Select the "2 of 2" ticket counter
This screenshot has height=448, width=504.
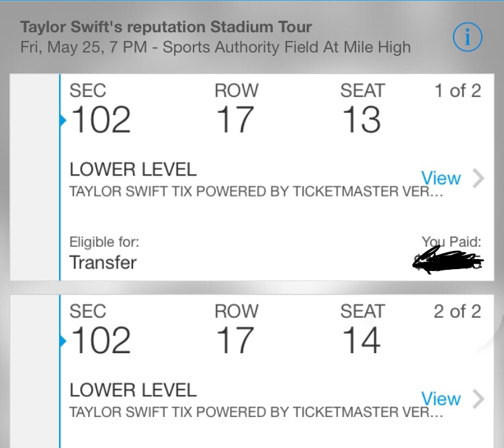point(457,311)
